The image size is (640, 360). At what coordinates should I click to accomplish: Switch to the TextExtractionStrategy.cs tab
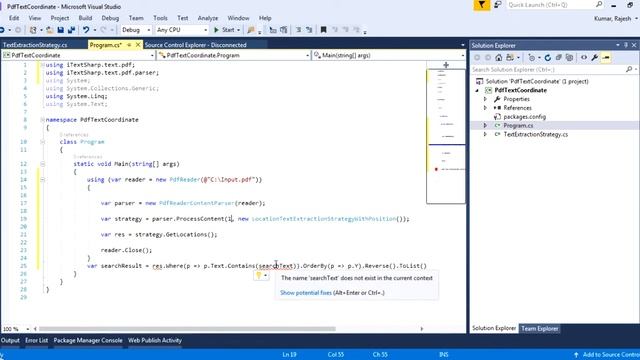tap(35, 45)
